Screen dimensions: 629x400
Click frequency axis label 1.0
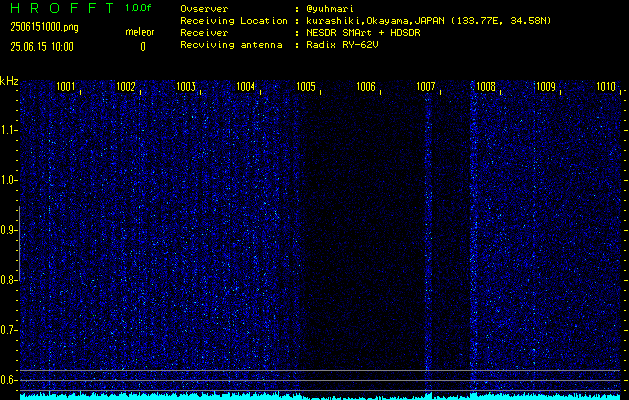[x=7, y=180]
